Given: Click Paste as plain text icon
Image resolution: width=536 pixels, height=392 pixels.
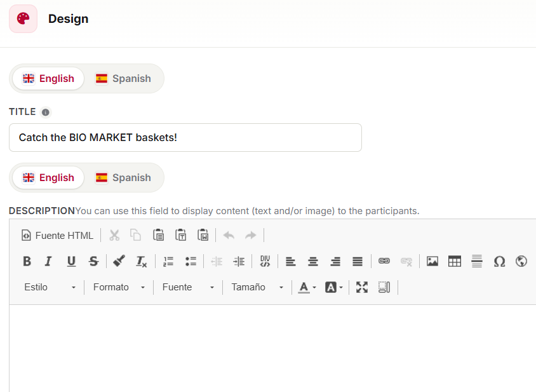Looking at the screenshot, I should (x=181, y=236).
